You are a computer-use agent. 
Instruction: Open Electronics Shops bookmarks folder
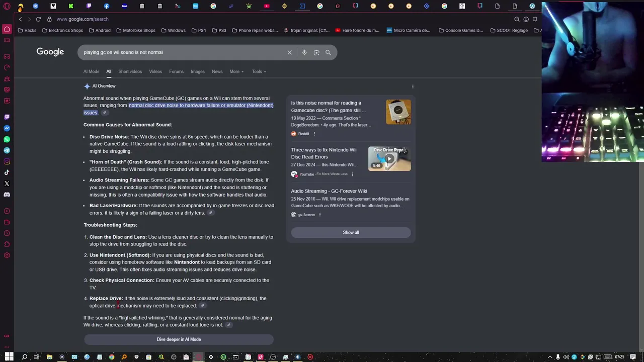[63, 30]
